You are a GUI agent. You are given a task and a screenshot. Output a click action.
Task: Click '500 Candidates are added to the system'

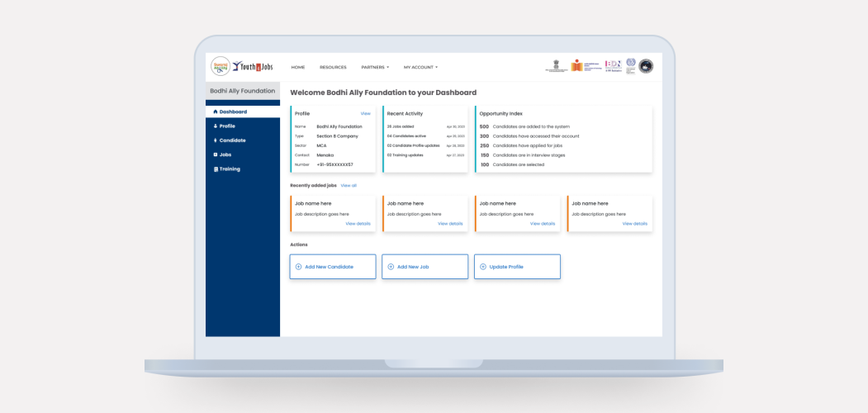coord(524,126)
